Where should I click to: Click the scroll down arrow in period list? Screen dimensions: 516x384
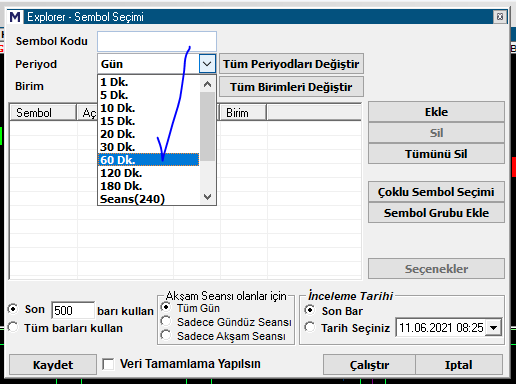207,197
